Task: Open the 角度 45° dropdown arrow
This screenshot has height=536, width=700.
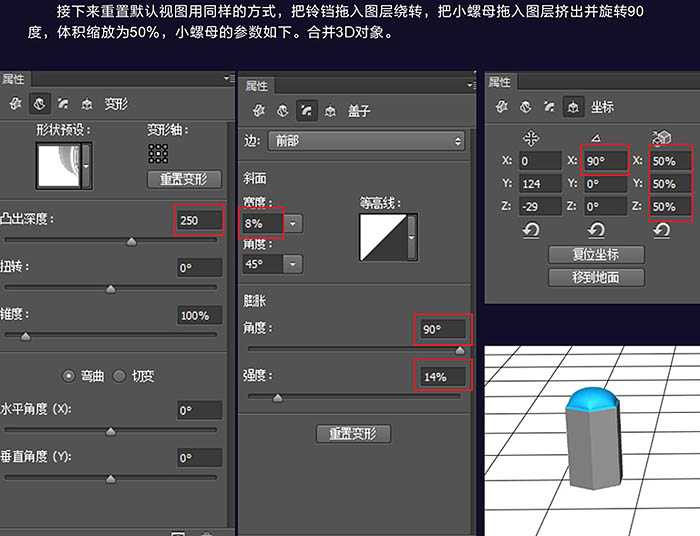Action: [x=293, y=264]
